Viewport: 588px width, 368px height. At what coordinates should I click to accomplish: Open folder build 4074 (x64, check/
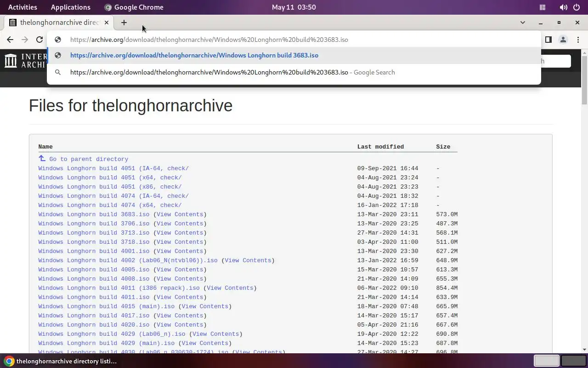110,205
